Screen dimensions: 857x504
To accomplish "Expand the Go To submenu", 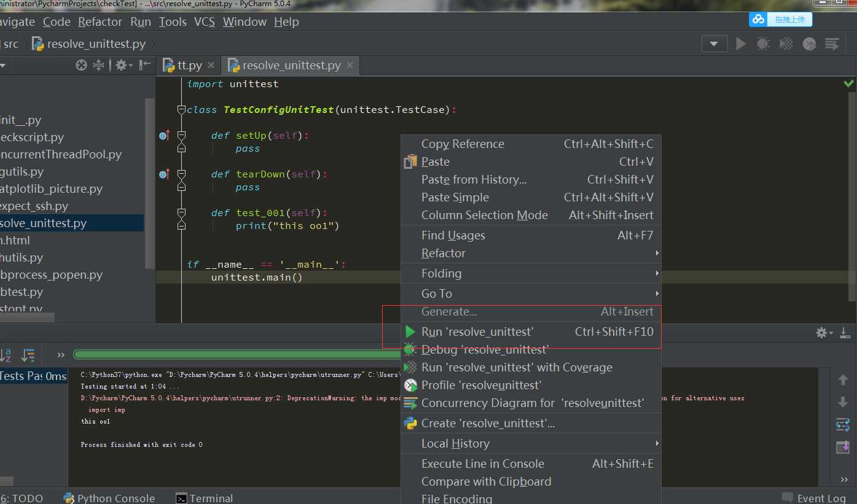I will pyautogui.click(x=531, y=293).
